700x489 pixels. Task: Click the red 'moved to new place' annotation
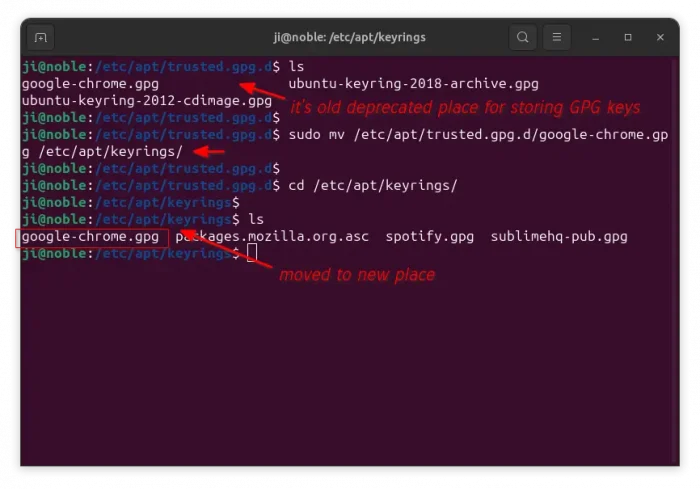click(356, 274)
